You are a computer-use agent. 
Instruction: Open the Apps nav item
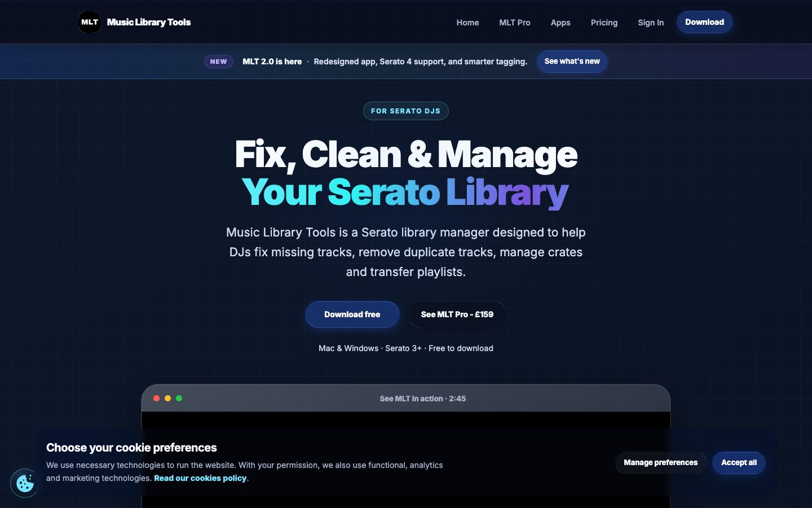point(561,23)
